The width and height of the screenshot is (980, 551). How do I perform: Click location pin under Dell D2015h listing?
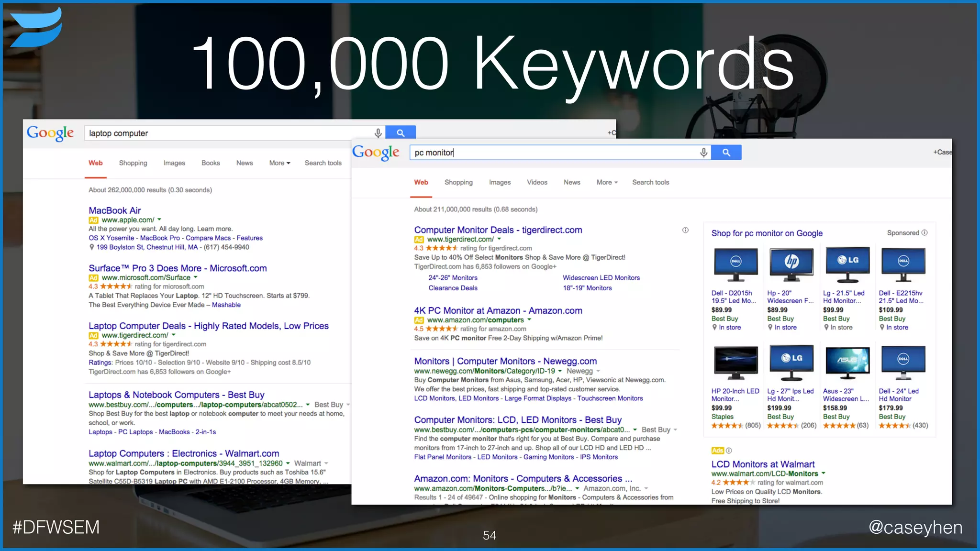[714, 328]
